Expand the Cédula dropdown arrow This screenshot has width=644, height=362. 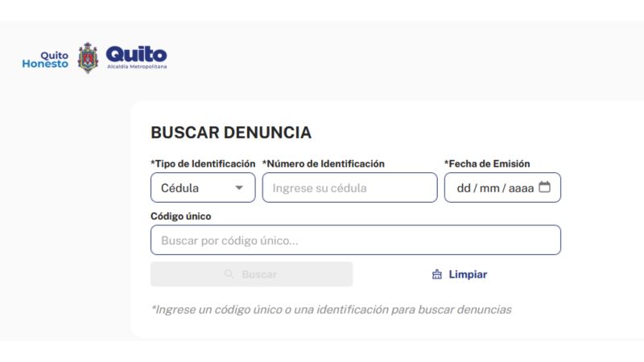tap(239, 188)
